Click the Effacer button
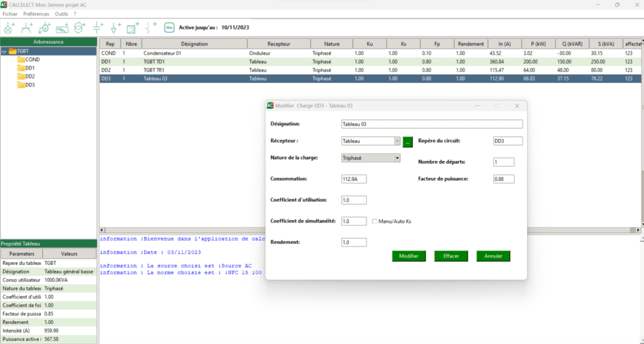Screen dimensions: 644x344 tap(451, 256)
